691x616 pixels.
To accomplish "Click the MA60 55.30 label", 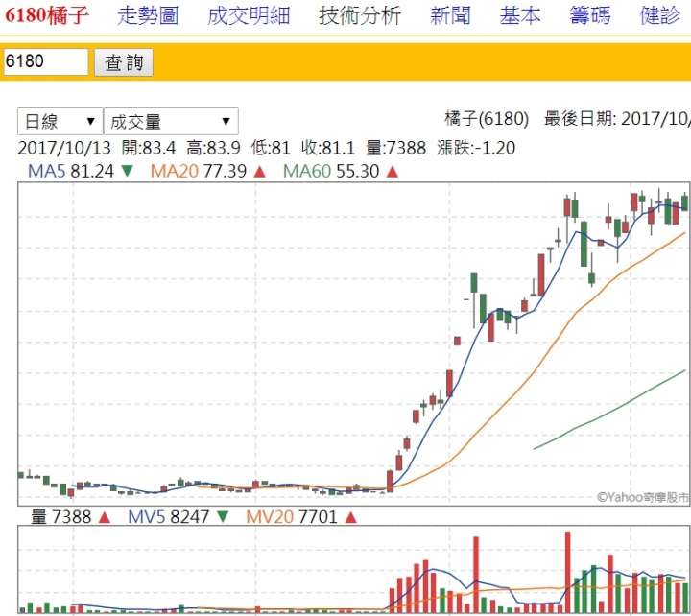I will 331,171.
